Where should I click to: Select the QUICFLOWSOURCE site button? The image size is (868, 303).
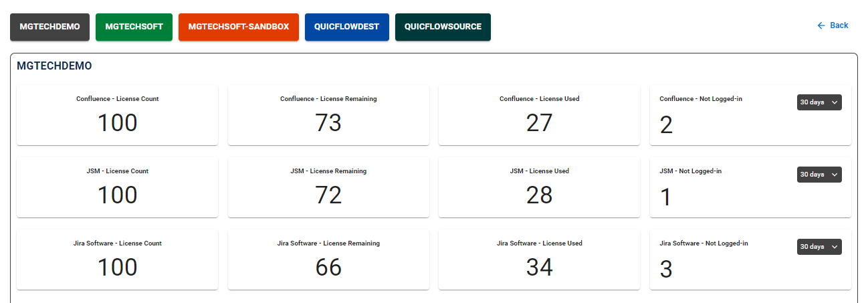[x=443, y=27]
